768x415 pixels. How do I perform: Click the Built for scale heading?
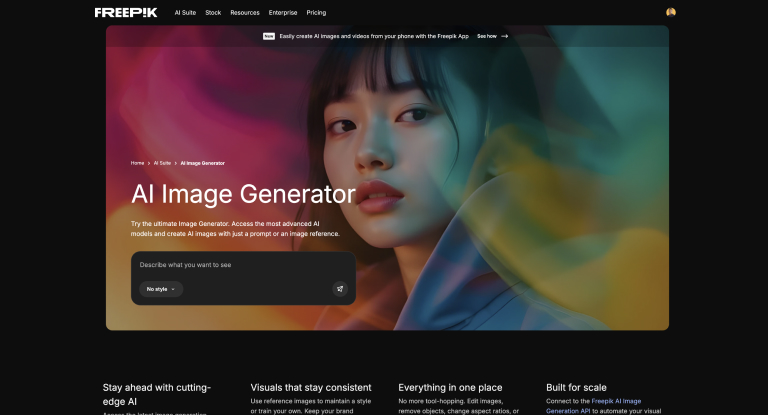576,388
